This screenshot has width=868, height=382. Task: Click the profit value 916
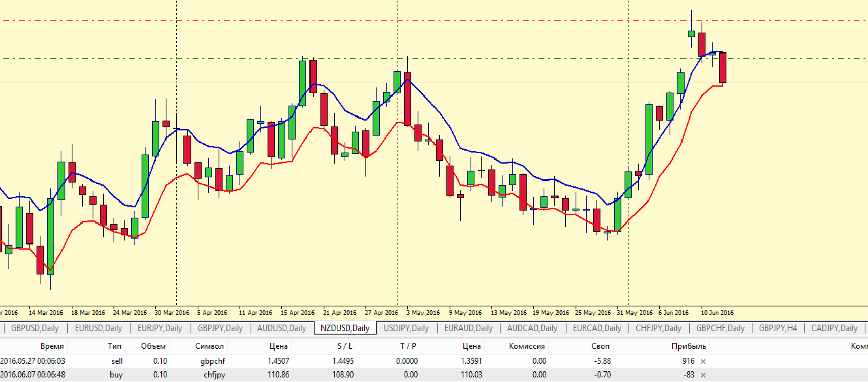(688, 361)
